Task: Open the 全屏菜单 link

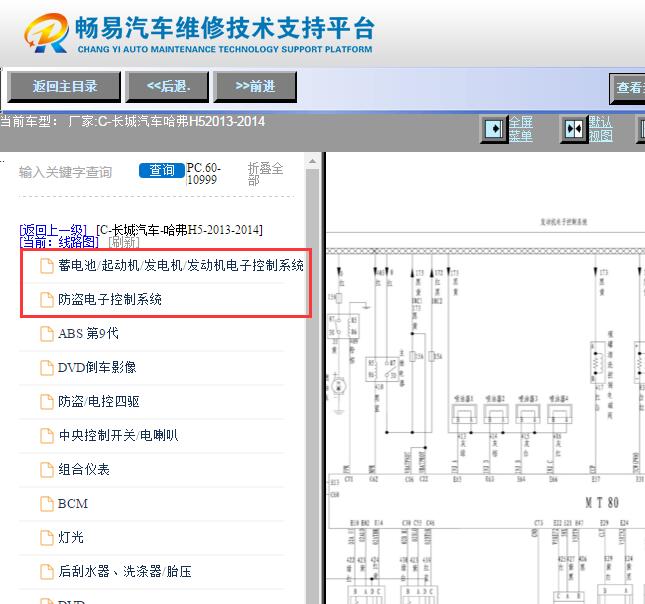Action: coord(521,129)
